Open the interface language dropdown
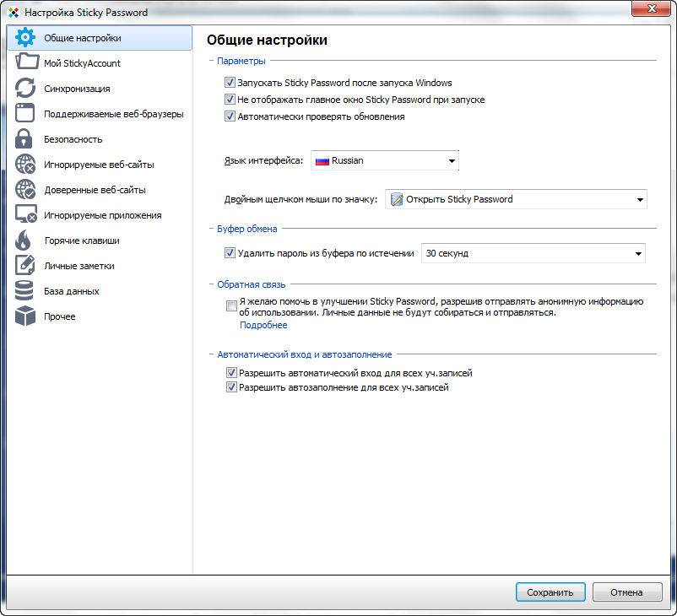Image resolution: width=677 pixels, height=616 pixels. (x=385, y=160)
